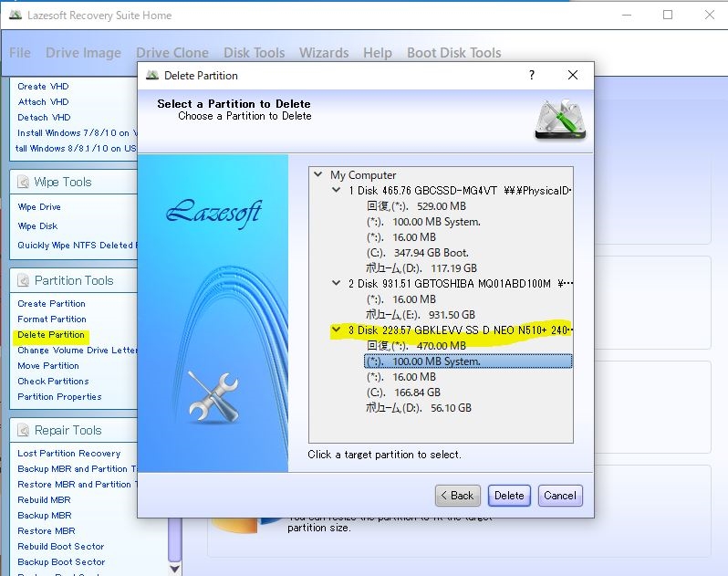
Task: Click the Delete button
Action: (x=509, y=496)
